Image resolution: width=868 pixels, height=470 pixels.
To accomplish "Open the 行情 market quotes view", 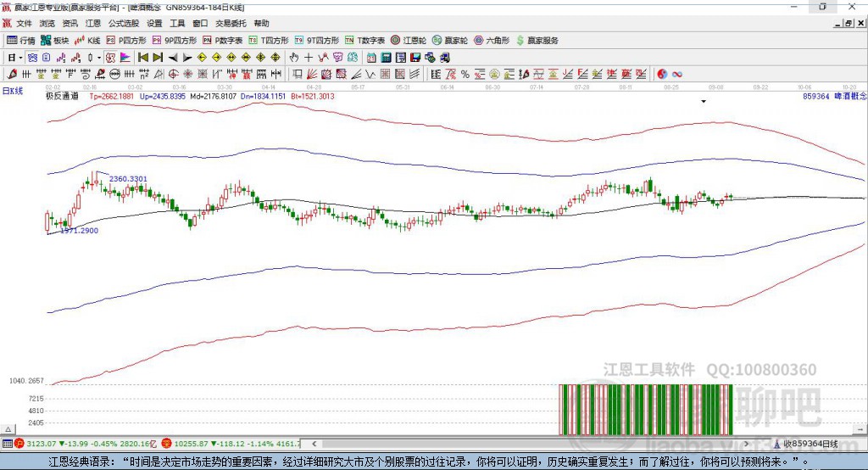I will 20,41.
